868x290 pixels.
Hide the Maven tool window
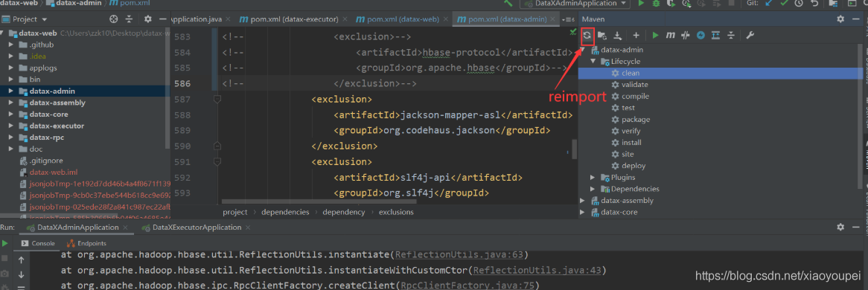pos(856,19)
